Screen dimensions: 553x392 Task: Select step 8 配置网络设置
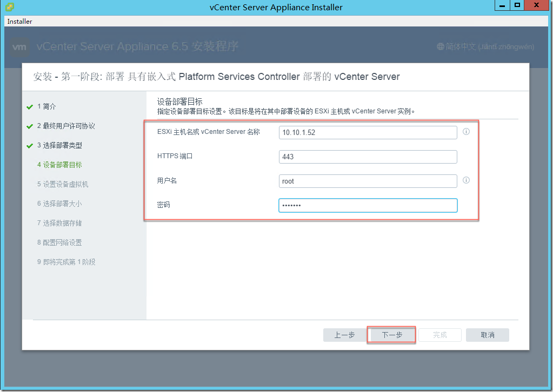(59, 242)
